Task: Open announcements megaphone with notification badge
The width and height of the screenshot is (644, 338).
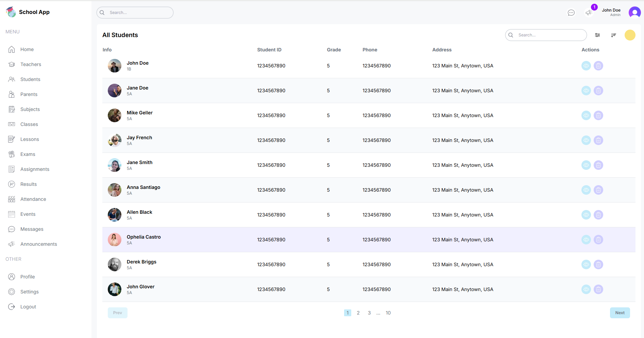Action: pos(589,13)
